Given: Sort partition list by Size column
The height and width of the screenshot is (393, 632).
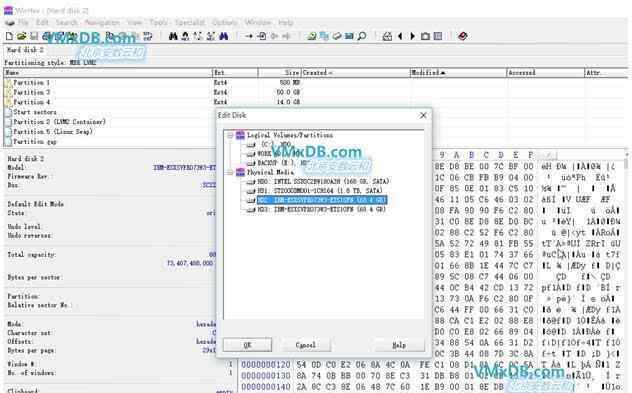Looking at the screenshot, I should pyautogui.click(x=279, y=73).
